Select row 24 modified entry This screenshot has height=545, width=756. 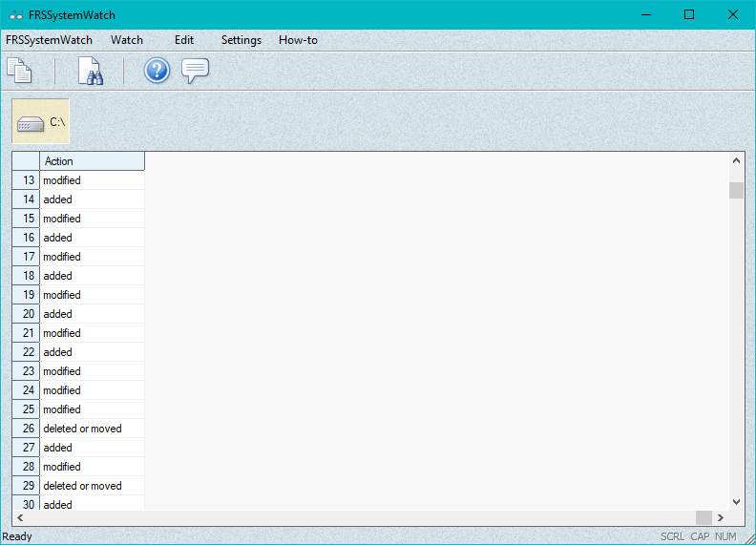[92, 390]
